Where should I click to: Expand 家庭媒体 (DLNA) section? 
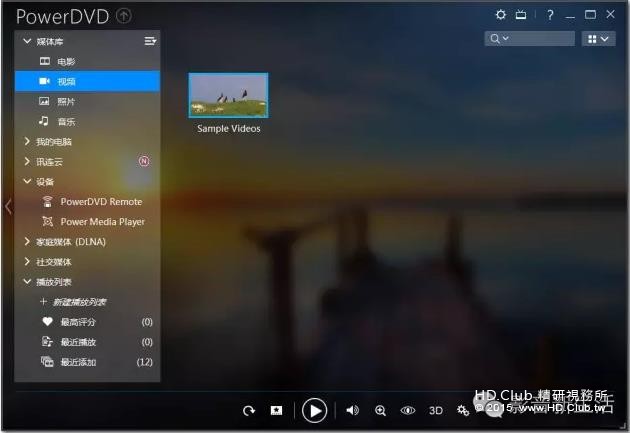(x=27, y=241)
